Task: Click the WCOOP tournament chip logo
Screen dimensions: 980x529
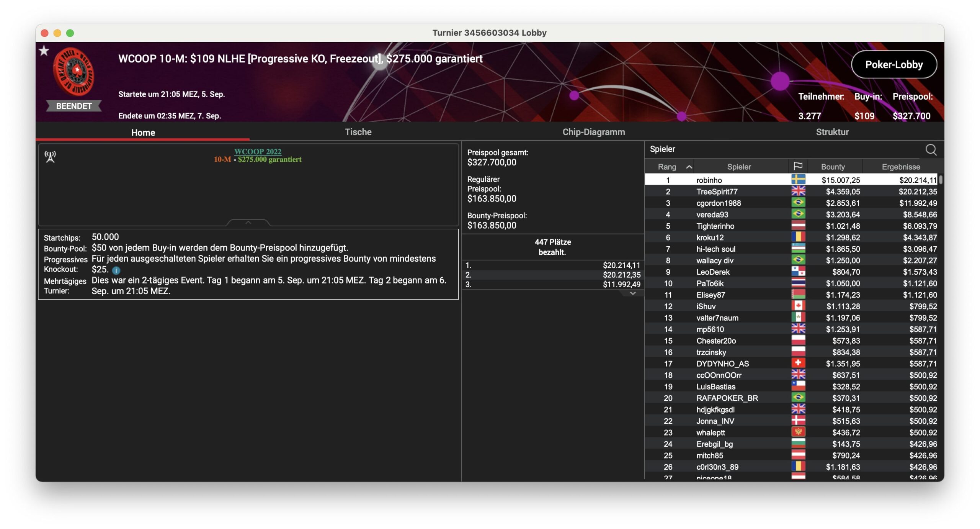Action: (73, 72)
